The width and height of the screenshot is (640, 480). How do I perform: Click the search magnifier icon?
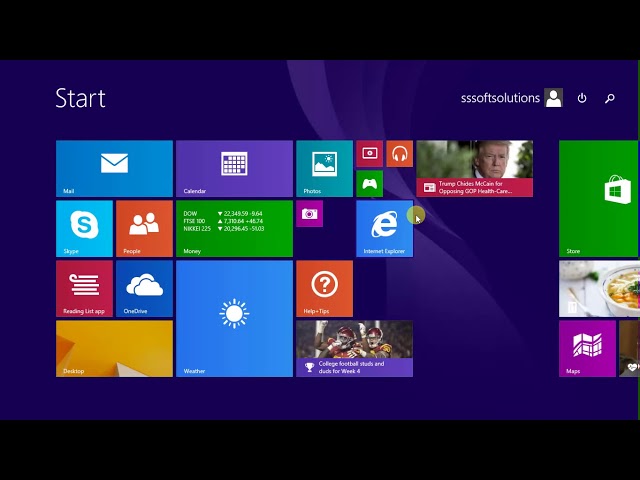point(610,98)
